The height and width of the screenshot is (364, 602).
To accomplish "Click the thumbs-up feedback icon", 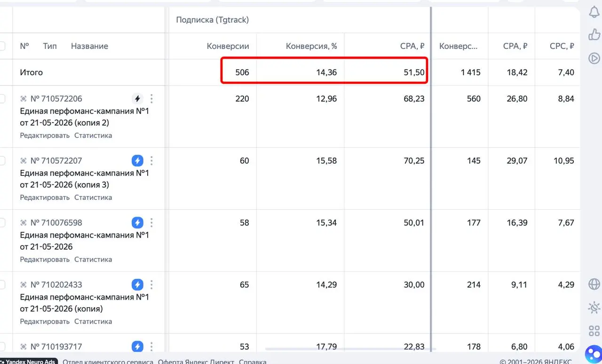I will [x=594, y=35].
